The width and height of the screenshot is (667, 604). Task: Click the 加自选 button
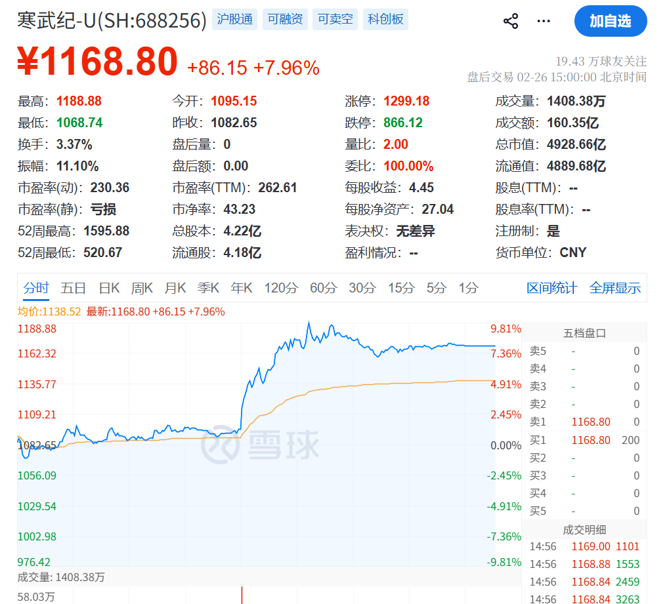610,21
